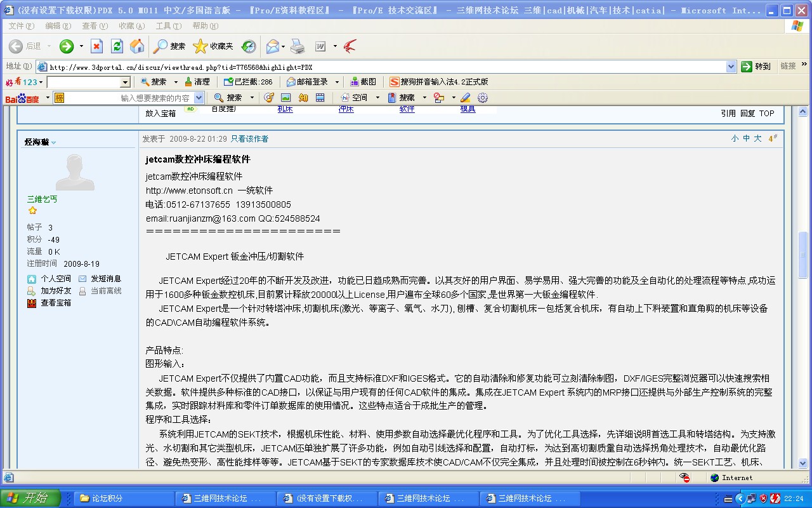This screenshot has height=508, width=812.
Task: Click the 清理 cleanup broom button
Action: click(x=197, y=82)
